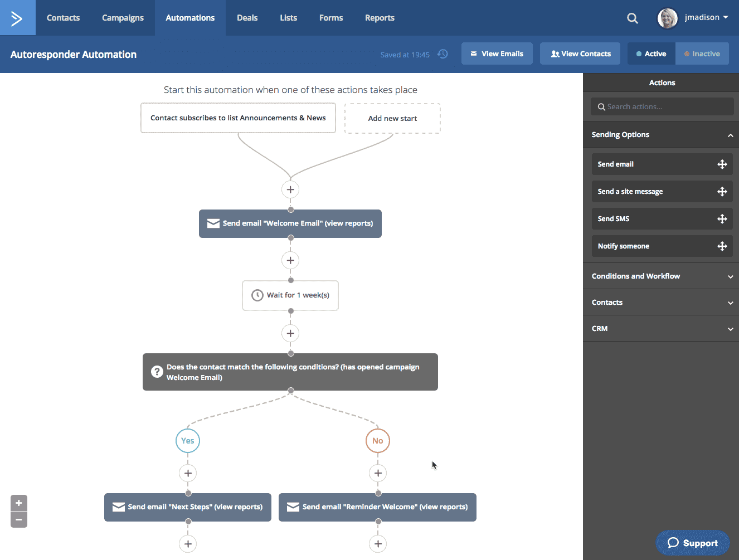Collapse the Sending Options section

click(x=730, y=134)
